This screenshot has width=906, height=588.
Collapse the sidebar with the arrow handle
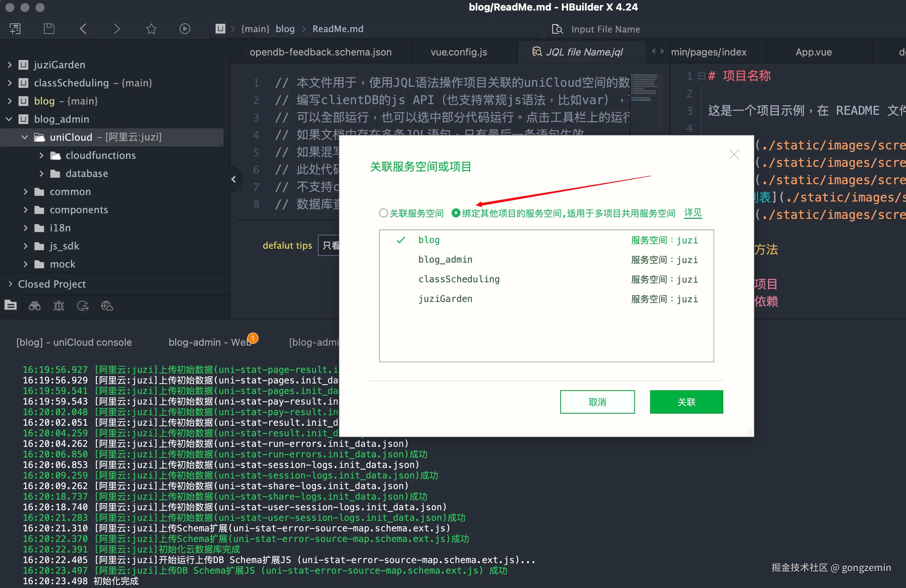point(234,179)
